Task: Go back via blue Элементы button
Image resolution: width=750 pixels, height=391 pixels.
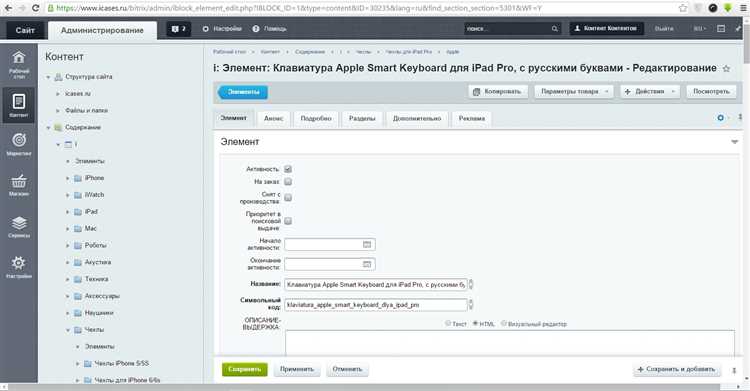Action: [x=243, y=92]
